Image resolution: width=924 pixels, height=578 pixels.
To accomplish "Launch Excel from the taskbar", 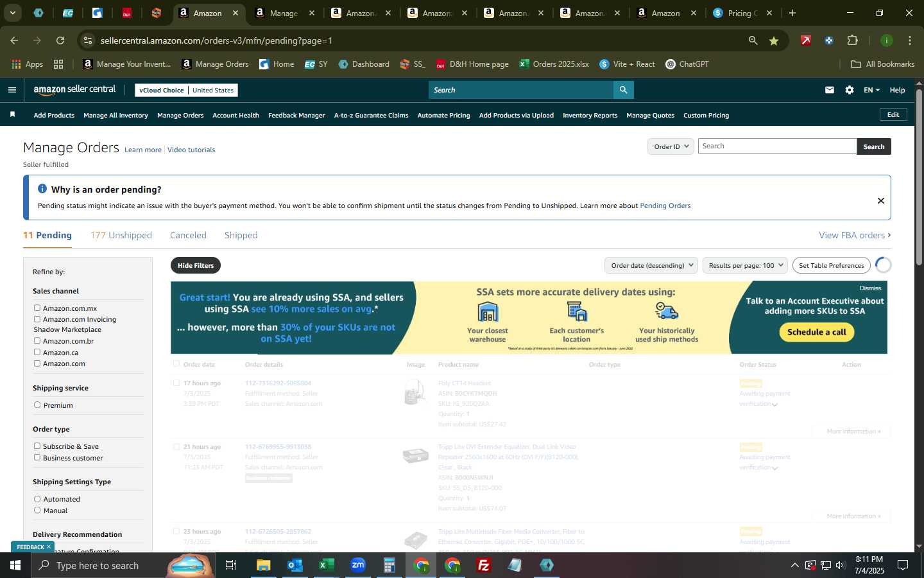I will click(327, 565).
